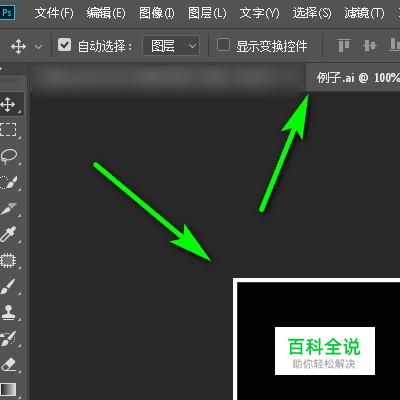
Task: Open the 图层(L) menu
Action: point(207,13)
